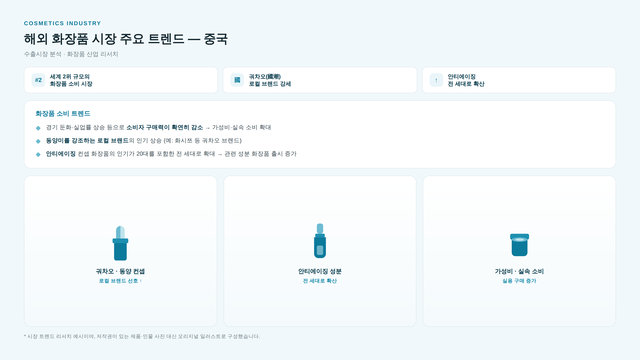Click the 안티에이징 성분 caption

click(x=320, y=271)
